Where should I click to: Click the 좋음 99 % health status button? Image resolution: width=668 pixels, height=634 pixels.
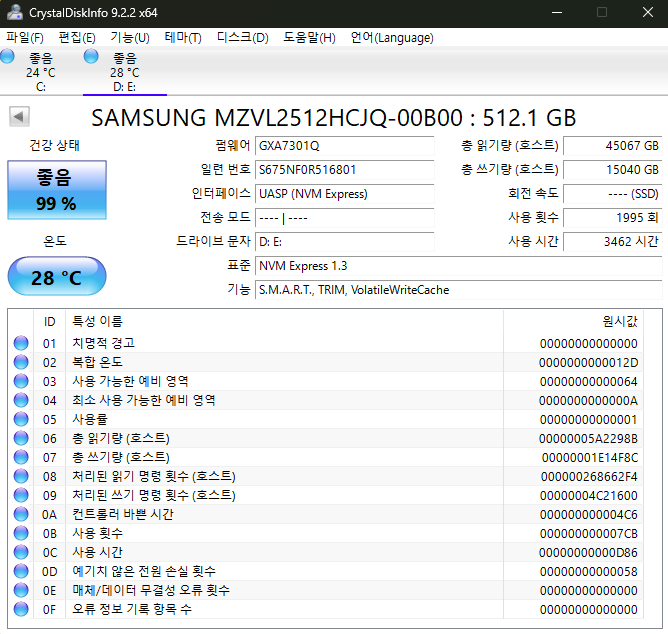pos(57,190)
